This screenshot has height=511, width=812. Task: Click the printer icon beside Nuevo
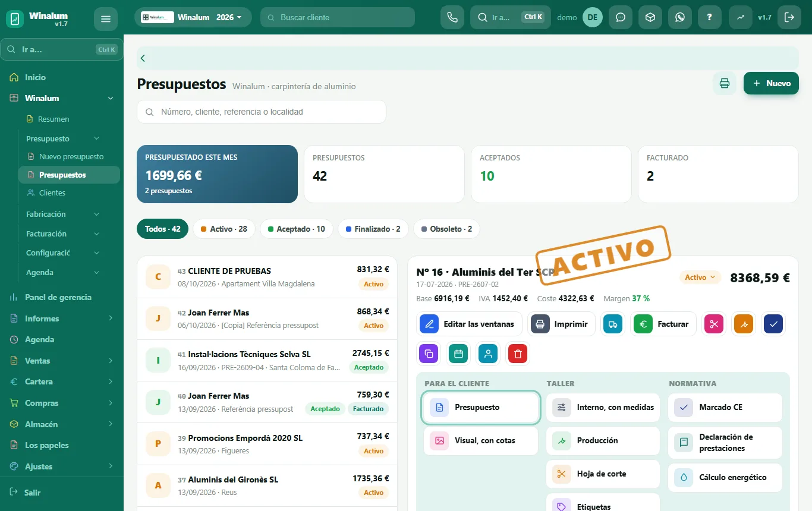click(725, 83)
